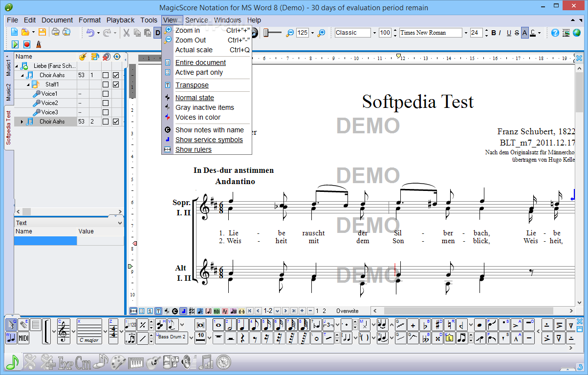Choose Show rulers in the View menu
Image resolution: width=588 pixels, height=375 pixels.
[x=194, y=149]
